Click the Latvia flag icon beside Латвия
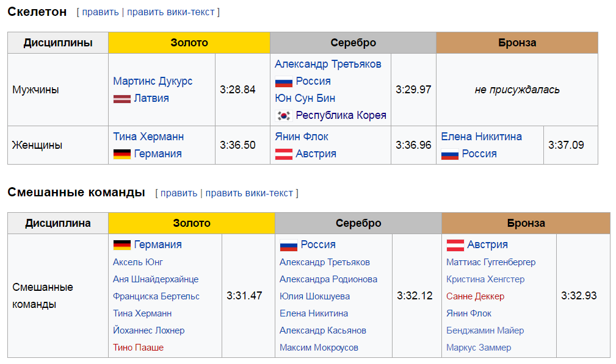This screenshot has width=616, height=364. click(121, 99)
